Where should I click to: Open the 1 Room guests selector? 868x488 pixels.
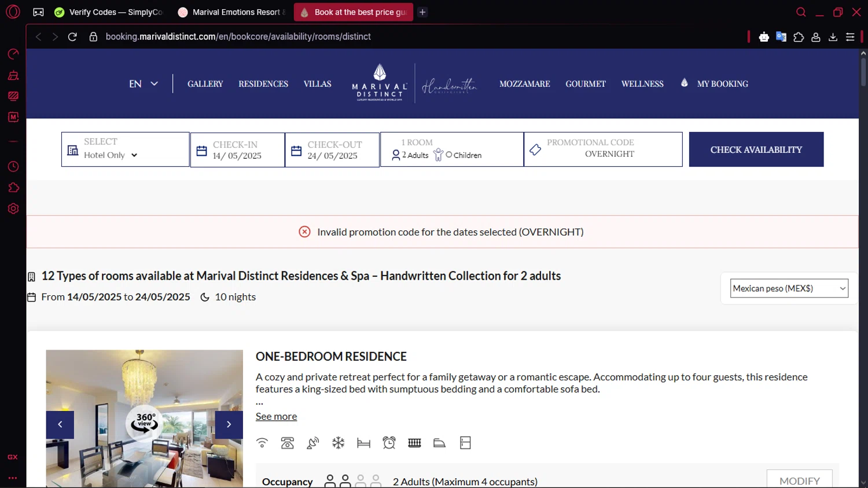coord(452,149)
